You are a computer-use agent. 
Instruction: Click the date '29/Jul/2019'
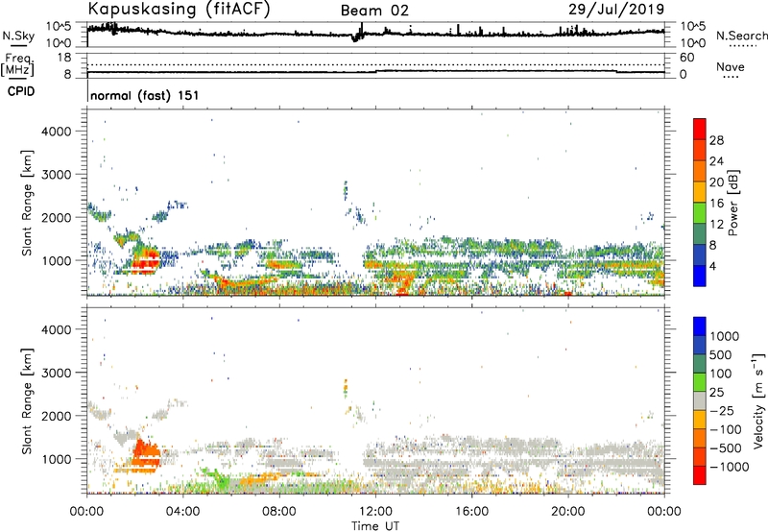616,9
